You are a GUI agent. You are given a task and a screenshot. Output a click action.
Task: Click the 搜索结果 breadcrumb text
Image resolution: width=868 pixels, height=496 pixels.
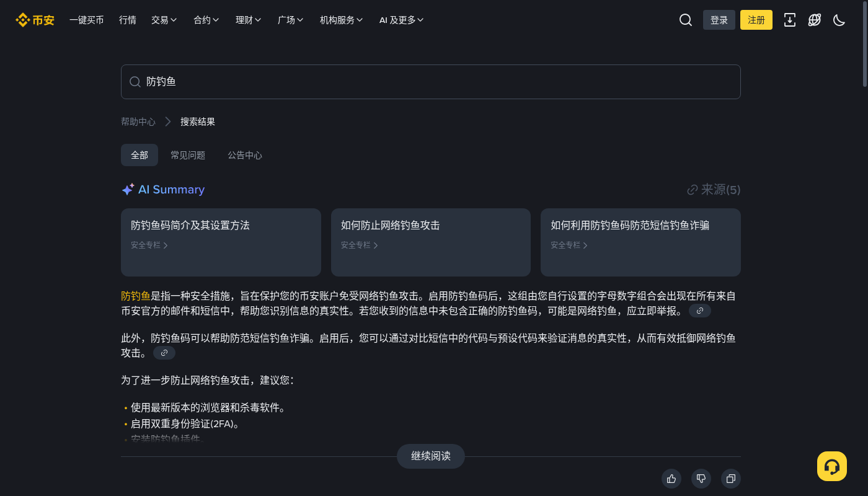[198, 122]
